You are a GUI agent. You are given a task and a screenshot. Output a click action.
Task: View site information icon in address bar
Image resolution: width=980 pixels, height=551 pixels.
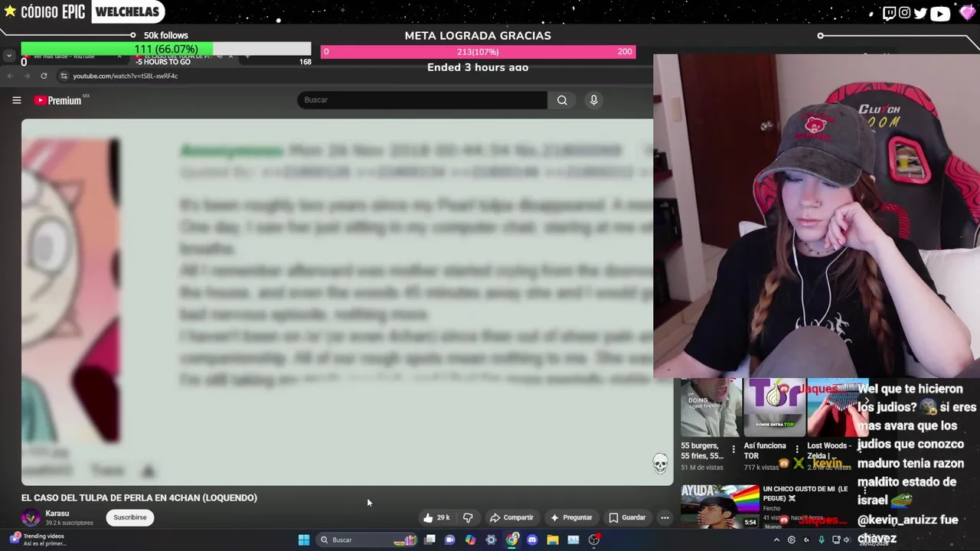(64, 76)
